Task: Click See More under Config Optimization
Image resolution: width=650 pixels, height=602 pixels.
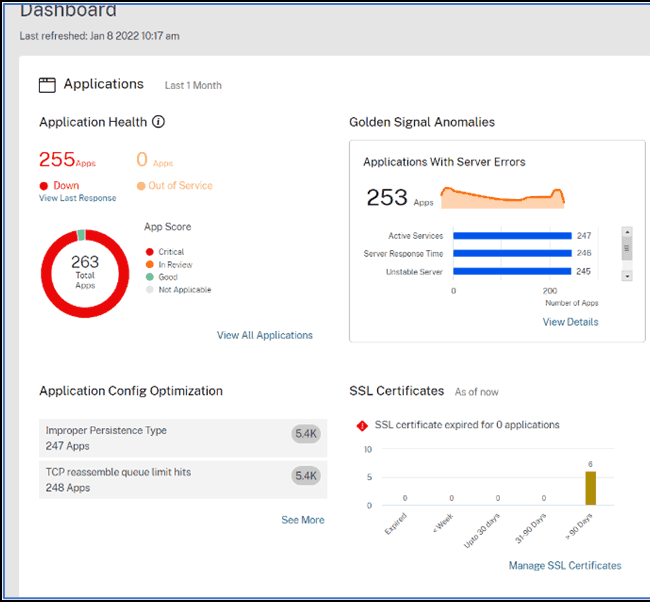Action: click(303, 520)
